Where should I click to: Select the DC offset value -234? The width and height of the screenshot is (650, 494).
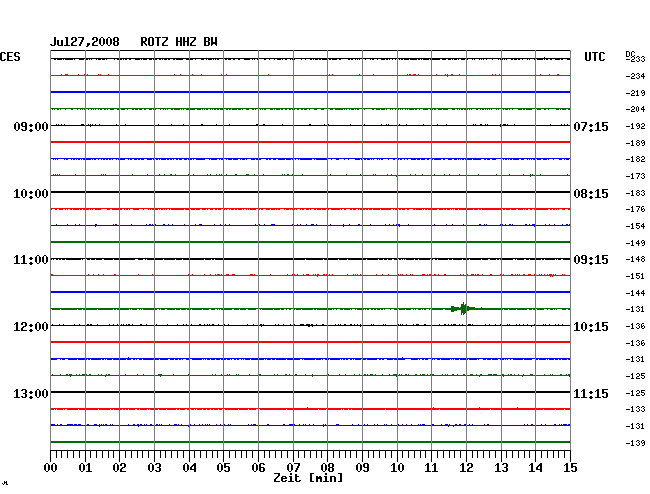635,76
